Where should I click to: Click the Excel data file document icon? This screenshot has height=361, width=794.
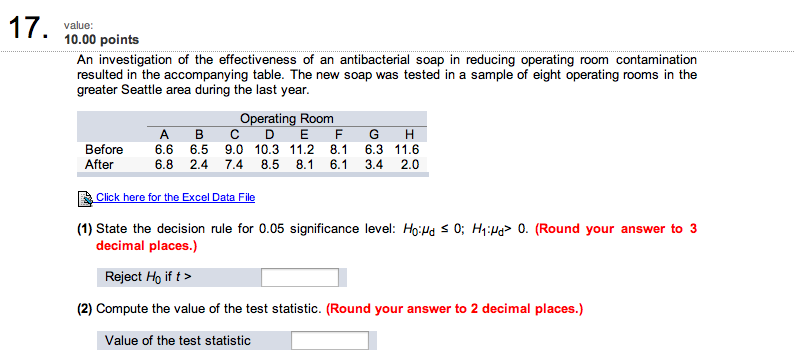(x=85, y=199)
